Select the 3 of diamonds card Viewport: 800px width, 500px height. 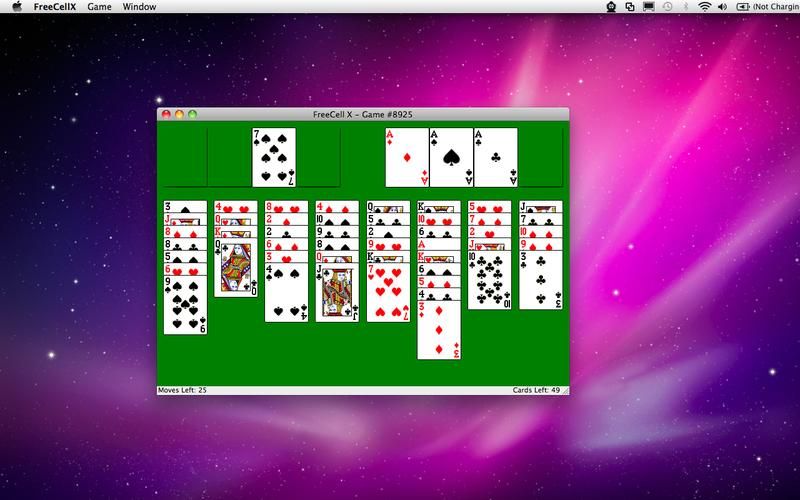(x=439, y=330)
